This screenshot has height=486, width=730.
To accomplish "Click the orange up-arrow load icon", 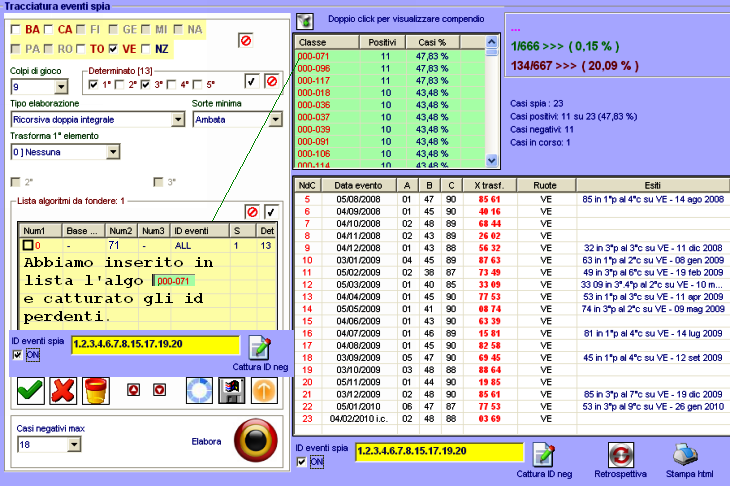I will (x=264, y=390).
